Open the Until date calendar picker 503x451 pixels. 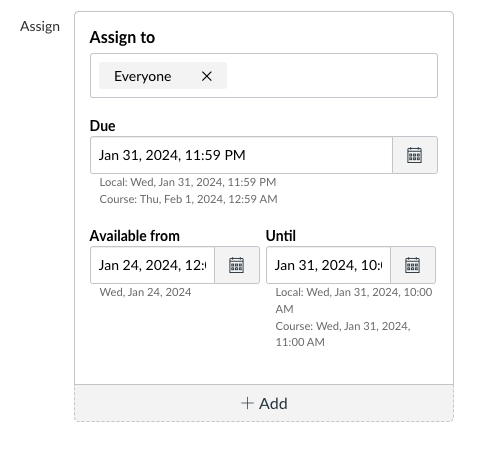click(413, 265)
